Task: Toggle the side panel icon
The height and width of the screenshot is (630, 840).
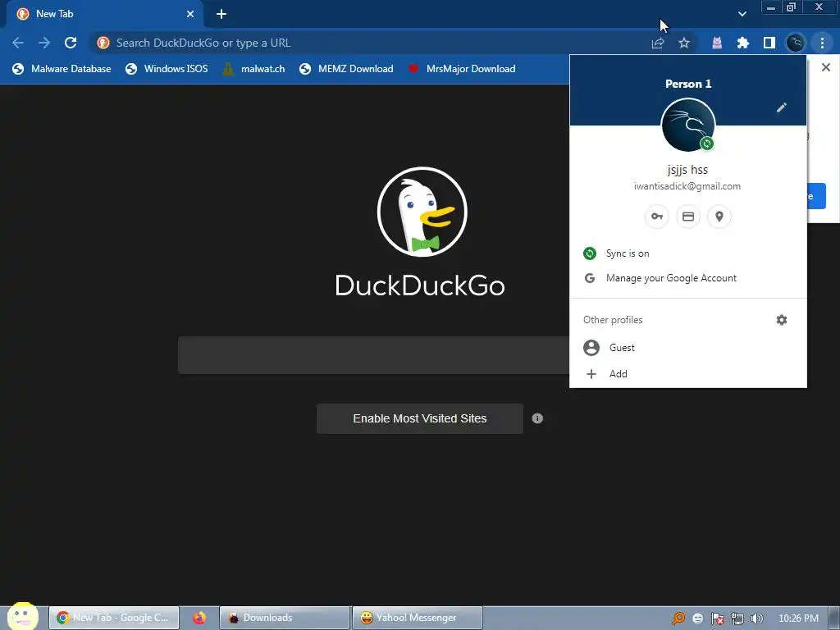Action: tap(769, 43)
